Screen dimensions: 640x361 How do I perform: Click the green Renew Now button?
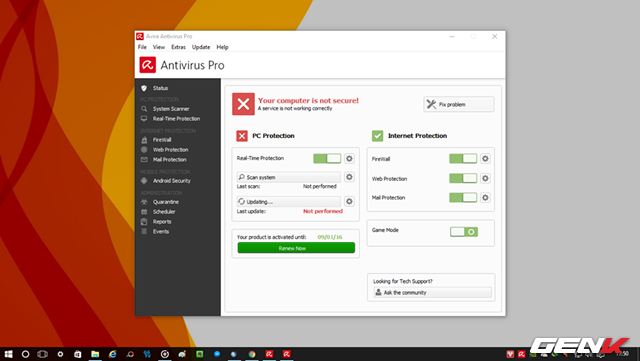296,248
